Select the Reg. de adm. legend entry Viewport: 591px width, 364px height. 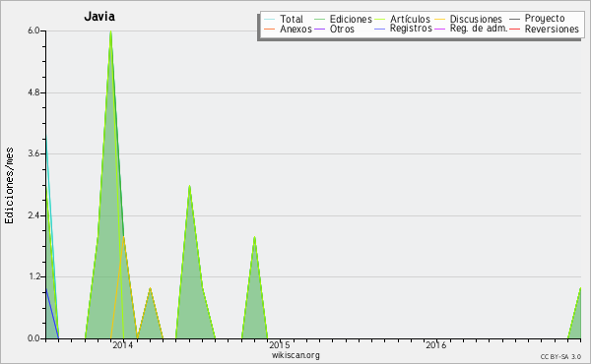click(479, 29)
